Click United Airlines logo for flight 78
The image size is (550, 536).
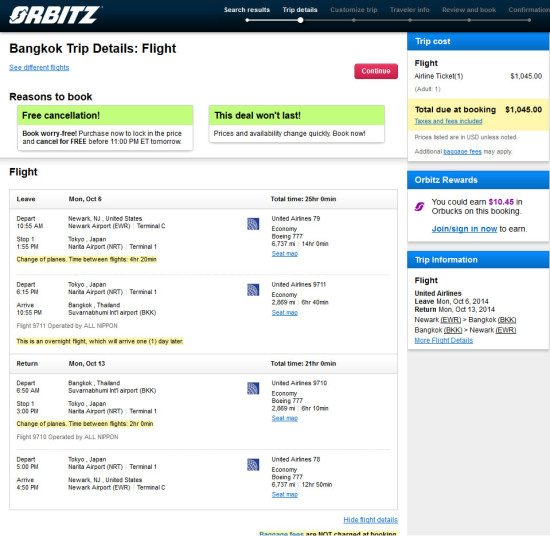pyautogui.click(x=253, y=465)
